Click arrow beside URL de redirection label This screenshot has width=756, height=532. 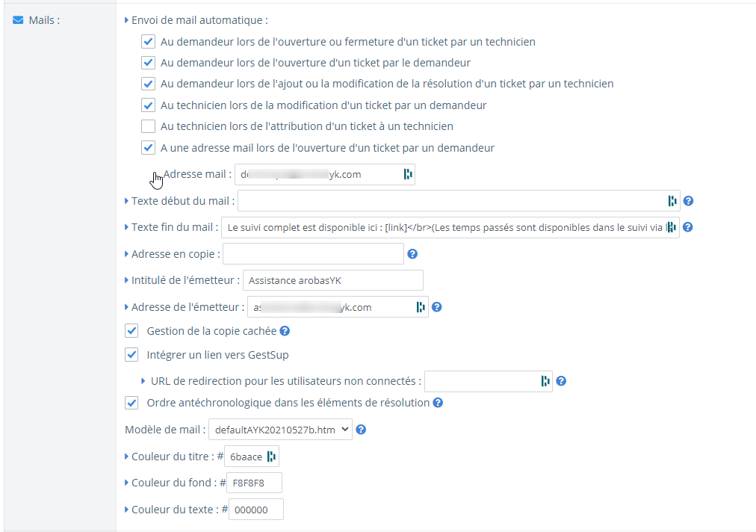143,381
